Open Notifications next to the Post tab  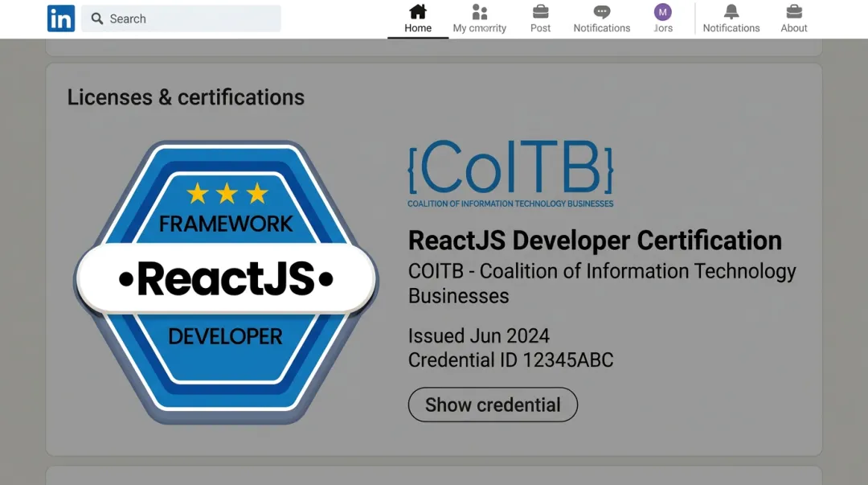pyautogui.click(x=602, y=19)
